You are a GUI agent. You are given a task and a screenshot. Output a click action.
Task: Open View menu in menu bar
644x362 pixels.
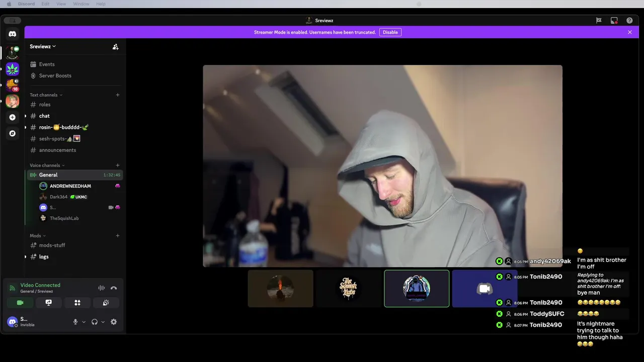tap(61, 4)
